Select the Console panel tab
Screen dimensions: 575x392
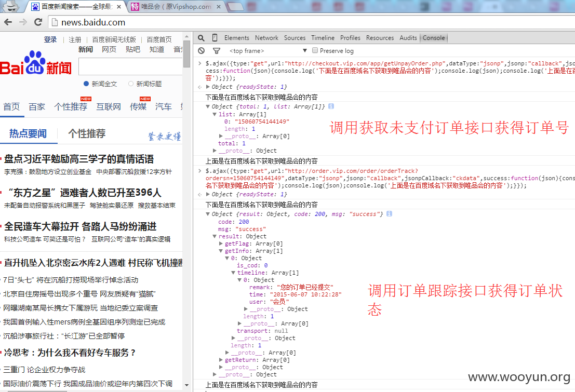[x=433, y=38]
